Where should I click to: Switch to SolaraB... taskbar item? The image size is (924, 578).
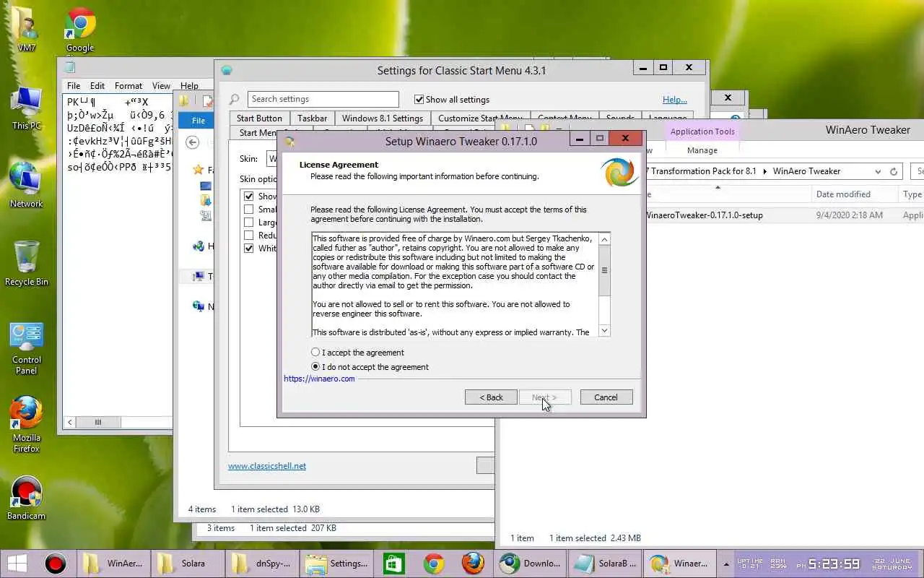(605, 564)
